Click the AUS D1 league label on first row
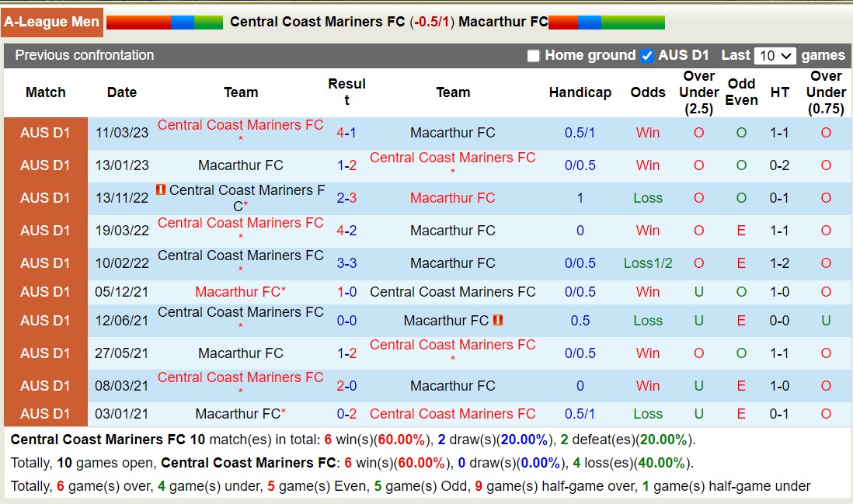The height and width of the screenshot is (504, 853). 45,133
